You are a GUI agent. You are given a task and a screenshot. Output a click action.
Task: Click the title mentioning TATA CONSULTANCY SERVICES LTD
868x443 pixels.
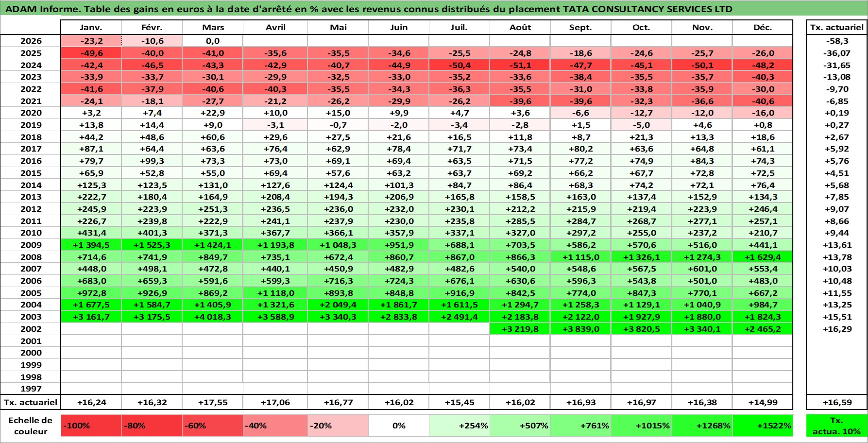pyautogui.click(x=369, y=9)
